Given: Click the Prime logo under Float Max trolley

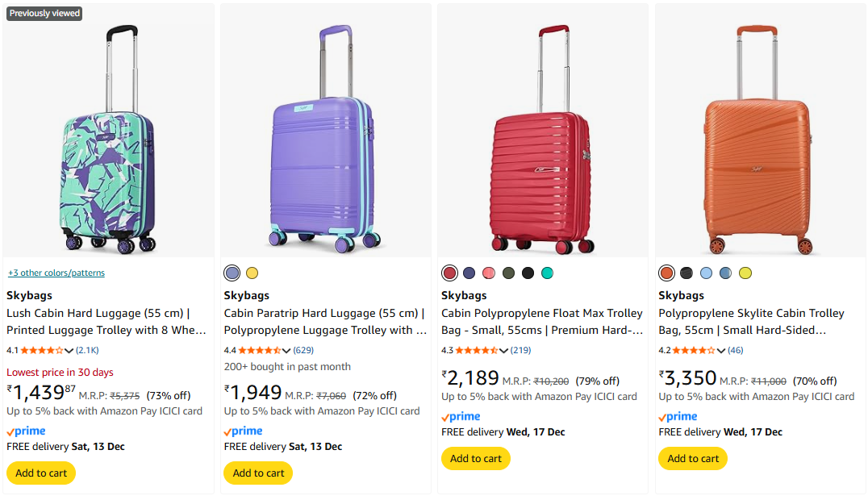Looking at the screenshot, I should [461, 417].
